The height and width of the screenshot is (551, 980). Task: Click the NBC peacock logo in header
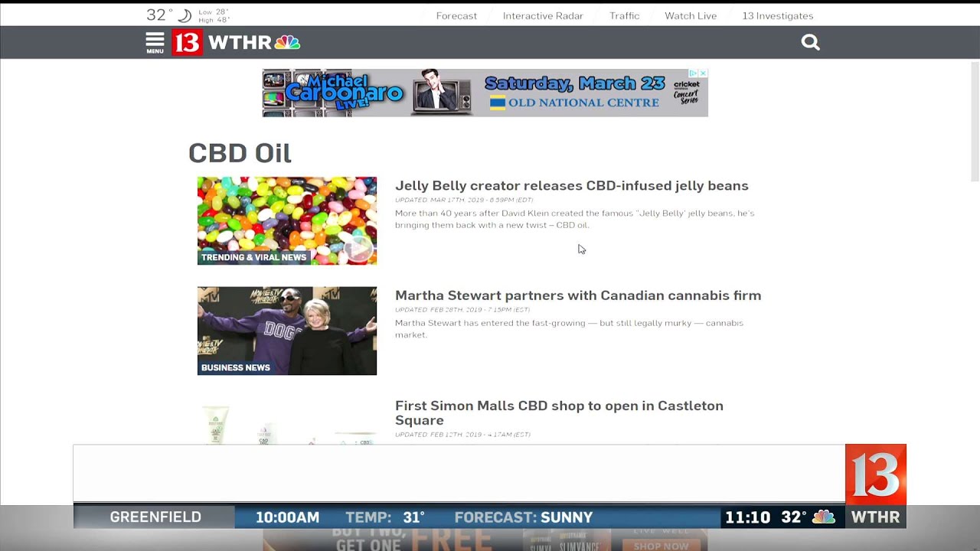pos(287,43)
